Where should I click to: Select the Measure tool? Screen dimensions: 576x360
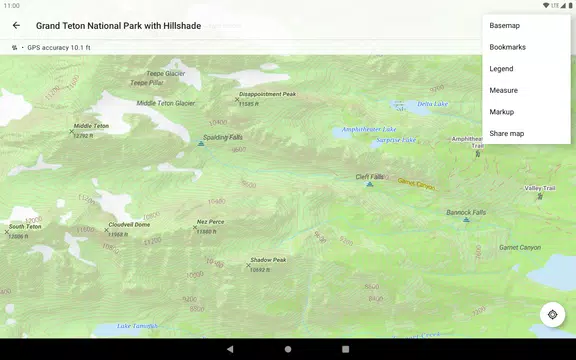pyautogui.click(x=526, y=90)
